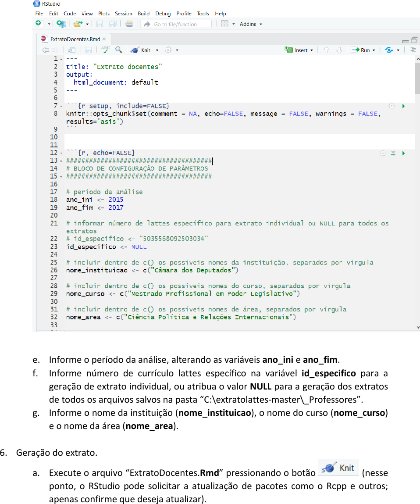Click Save icon in the main toolbar

click(x=100, y=24)
